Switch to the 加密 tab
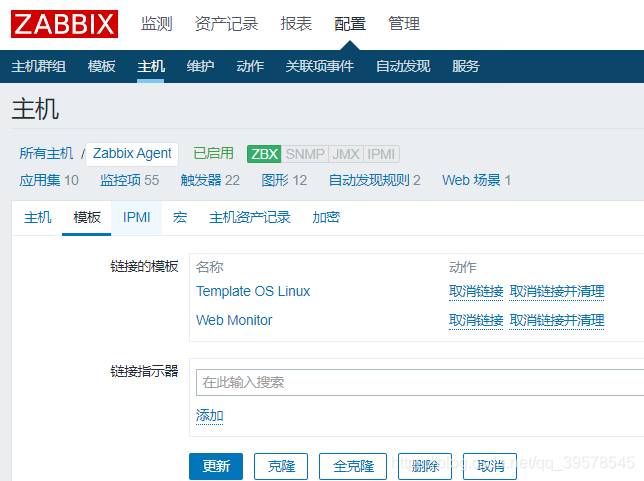This screenshot has height=481, width=644. (x=326, y=217)
